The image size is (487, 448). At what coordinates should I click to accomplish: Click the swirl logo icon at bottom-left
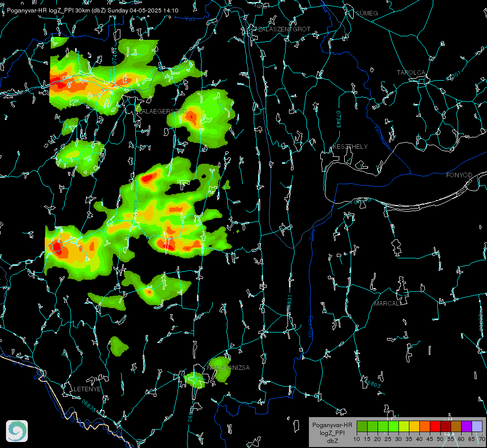tap(17, 431)
